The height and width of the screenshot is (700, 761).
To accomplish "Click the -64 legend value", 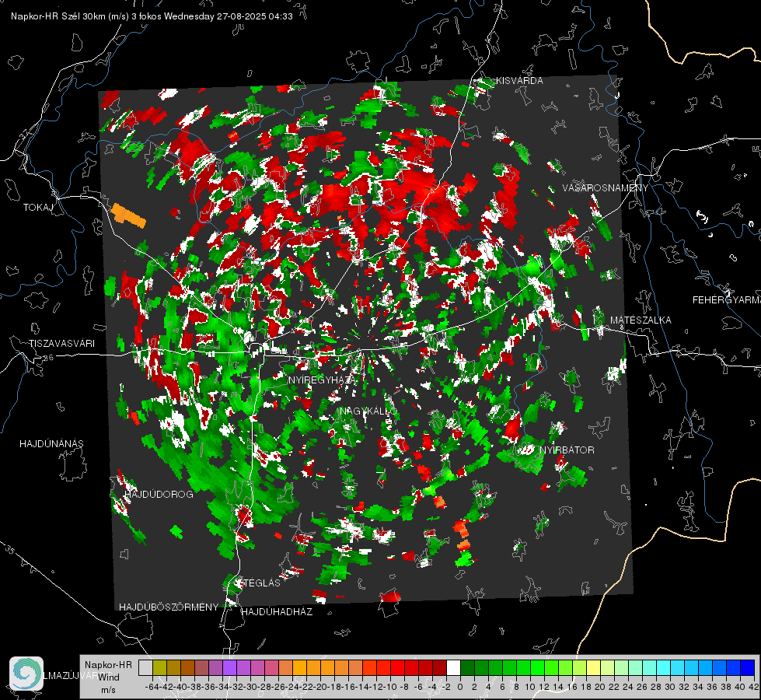I will [x=152, y=687].
